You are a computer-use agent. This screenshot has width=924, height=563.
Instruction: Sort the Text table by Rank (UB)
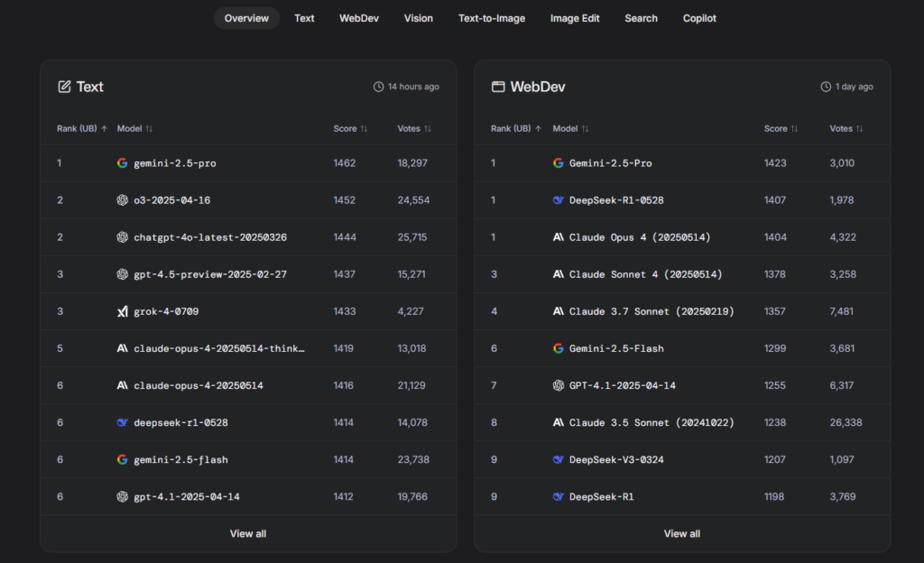(82, 128)
